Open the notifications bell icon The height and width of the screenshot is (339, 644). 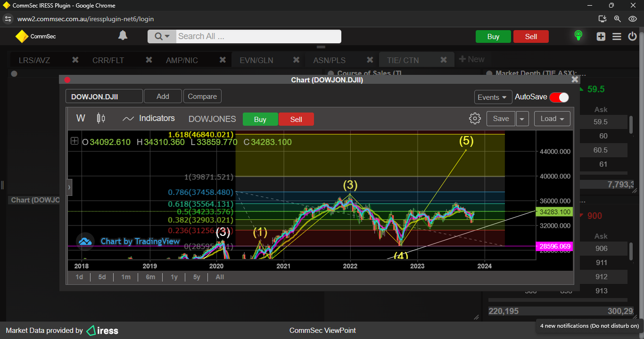pos(123,36)
